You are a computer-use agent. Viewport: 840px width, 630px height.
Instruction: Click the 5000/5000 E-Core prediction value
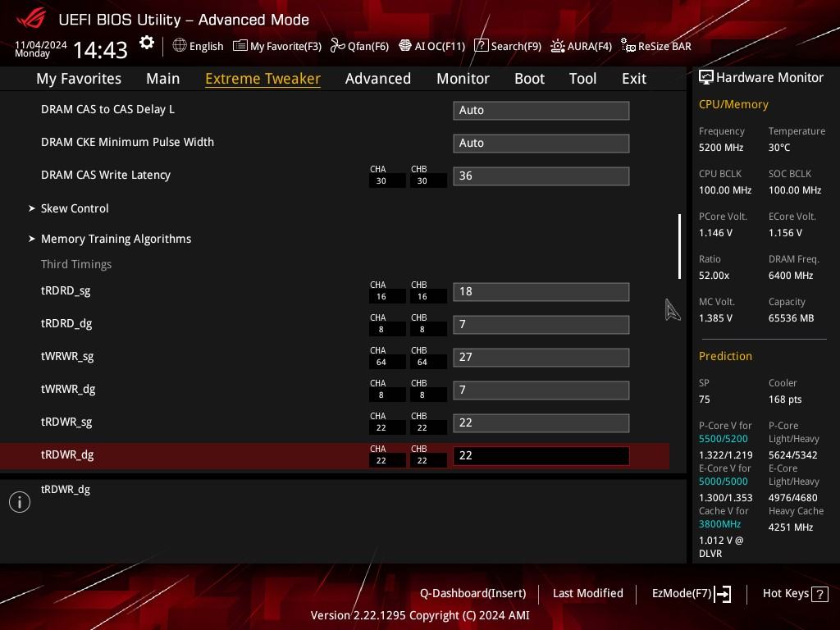(x=723, y=482)
